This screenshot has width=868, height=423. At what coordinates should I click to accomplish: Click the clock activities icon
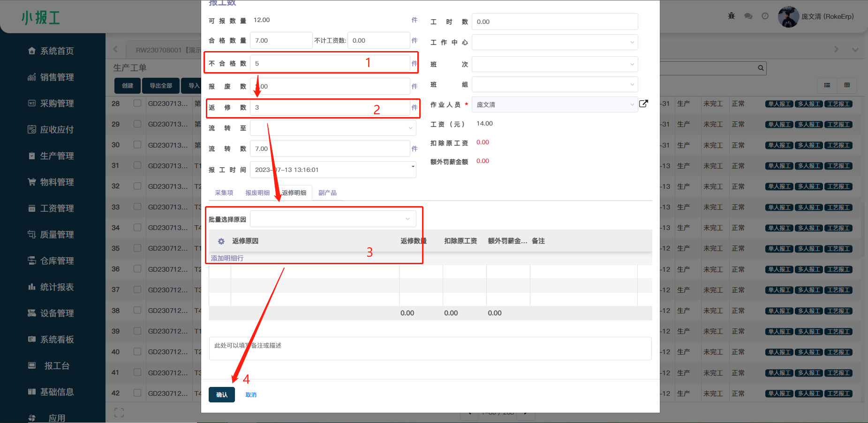point(765,16)
